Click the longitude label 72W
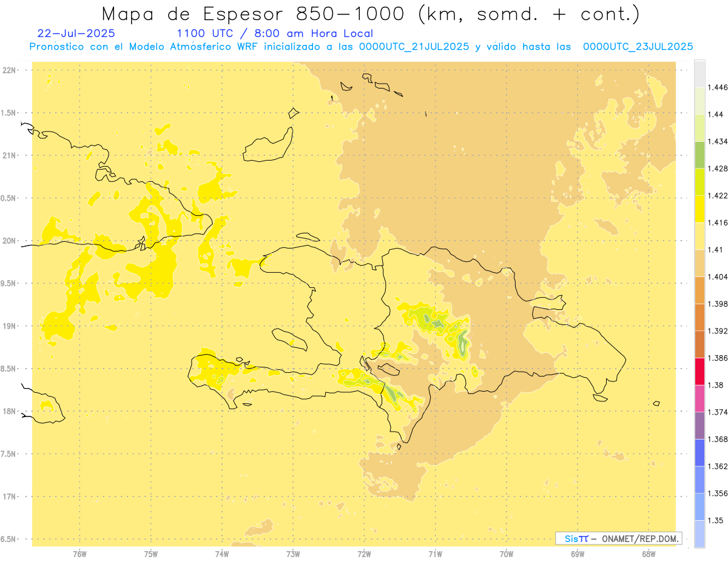This screenshot has width=728, height=562. click(364, 554)
